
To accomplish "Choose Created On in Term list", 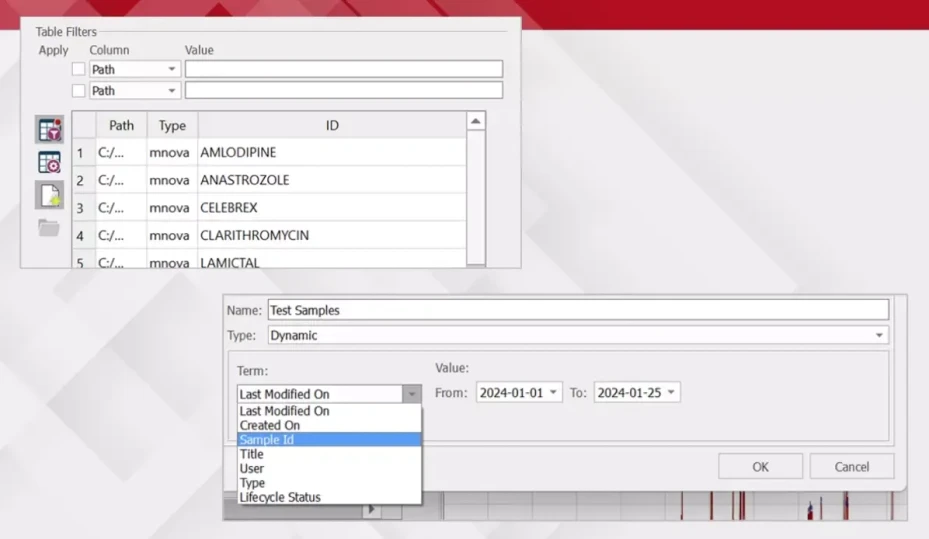I will (x=329, y=425).
